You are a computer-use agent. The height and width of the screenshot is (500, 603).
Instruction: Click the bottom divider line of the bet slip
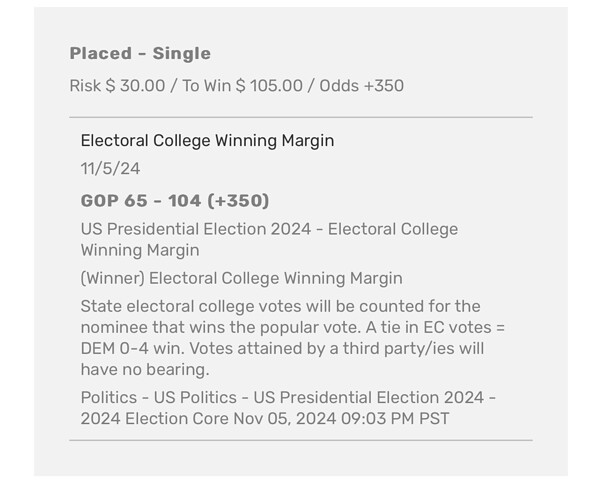pyautogui.click(x=300, y=440)
